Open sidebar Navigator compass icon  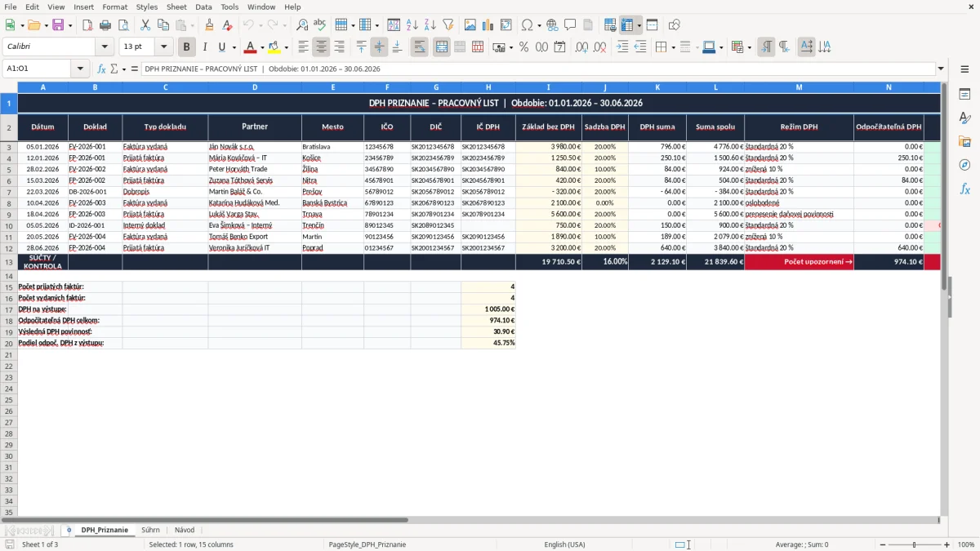964,165
